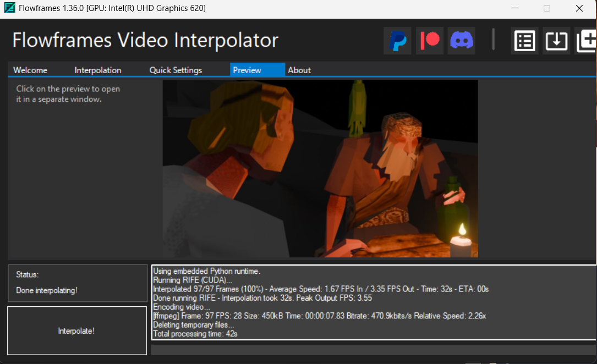597x364 pixels.
Task: Click the 'Encoding video...' log line
Action: point(182,307)
